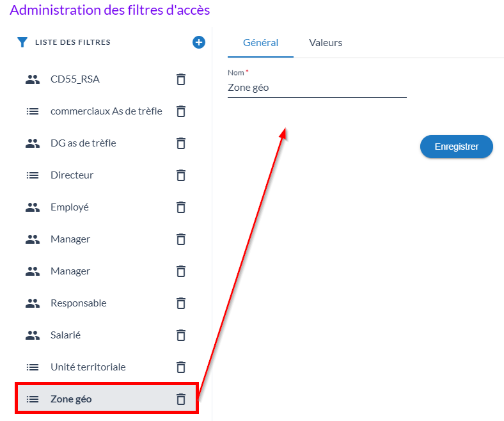Click the Nom input field

coord(317,88)
